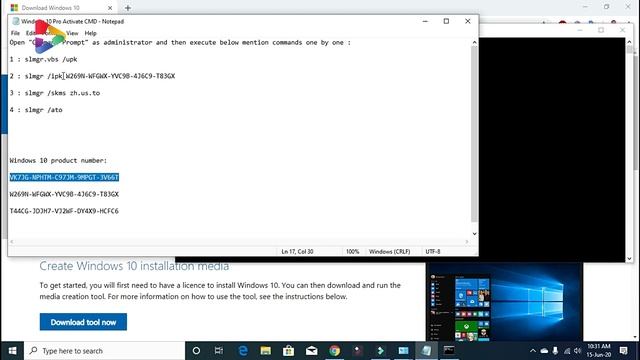Viewport: 640px width, 360px height.
Task: Open the Windows Start menu
Action: coord(12,351)
